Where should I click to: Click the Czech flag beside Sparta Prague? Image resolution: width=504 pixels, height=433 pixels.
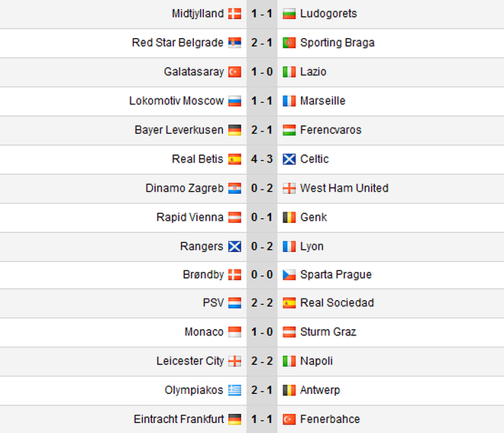289,275
